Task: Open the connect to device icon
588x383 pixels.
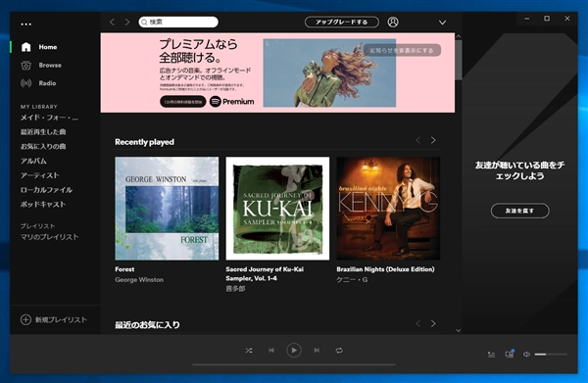Action: 510,354
